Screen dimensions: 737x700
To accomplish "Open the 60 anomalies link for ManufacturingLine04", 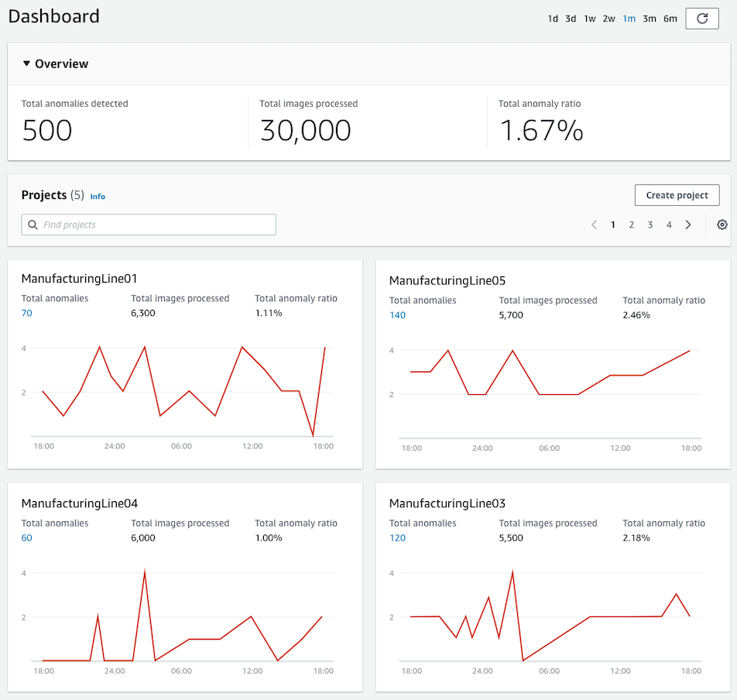I will tap(27, 538).
